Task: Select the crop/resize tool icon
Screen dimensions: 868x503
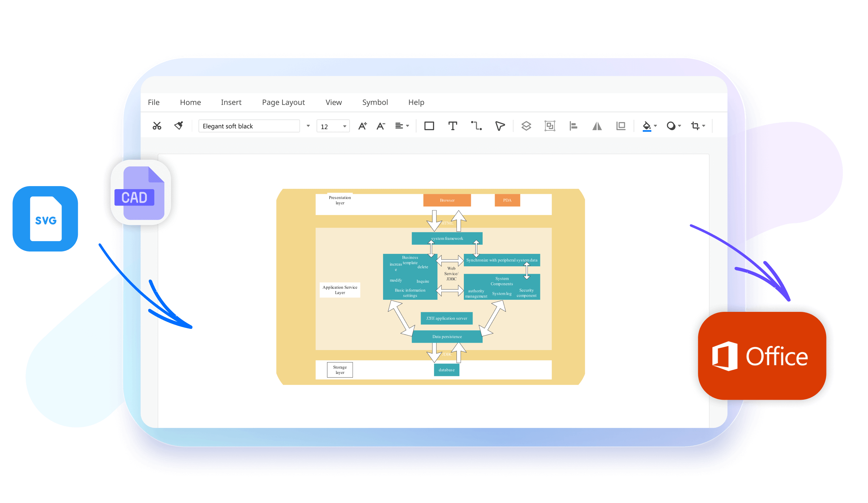Action: (696, 126)
